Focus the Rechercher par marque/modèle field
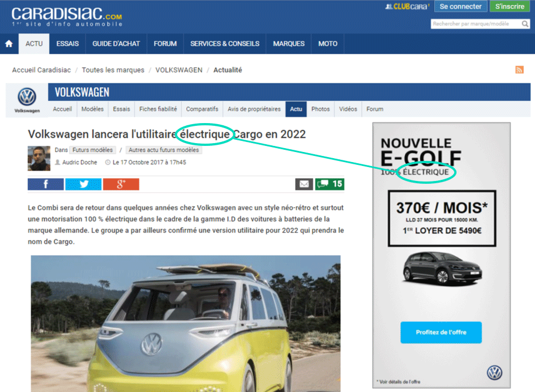Screen dimensions: 535x392 [x=476, y=24]
